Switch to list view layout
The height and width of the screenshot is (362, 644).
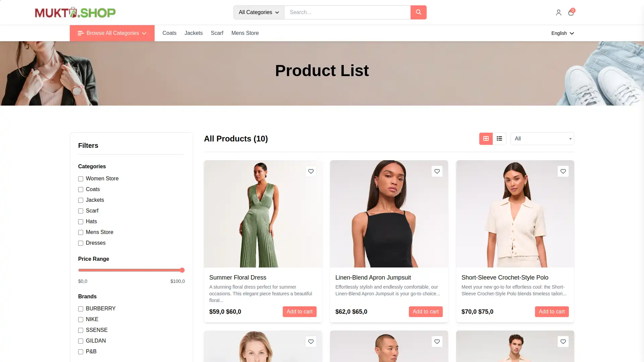pos(499,139)
